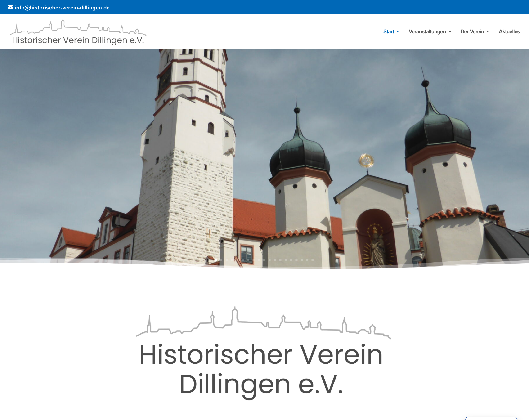The height and width of the screenshot is (420, 529).
Task: Select the second slider pagination dot
Action: click(221, 260)
